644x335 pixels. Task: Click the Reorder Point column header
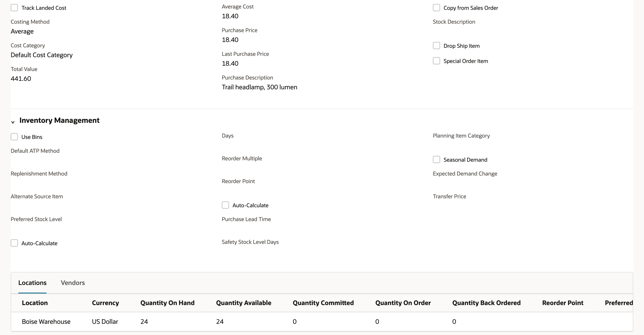563,303
